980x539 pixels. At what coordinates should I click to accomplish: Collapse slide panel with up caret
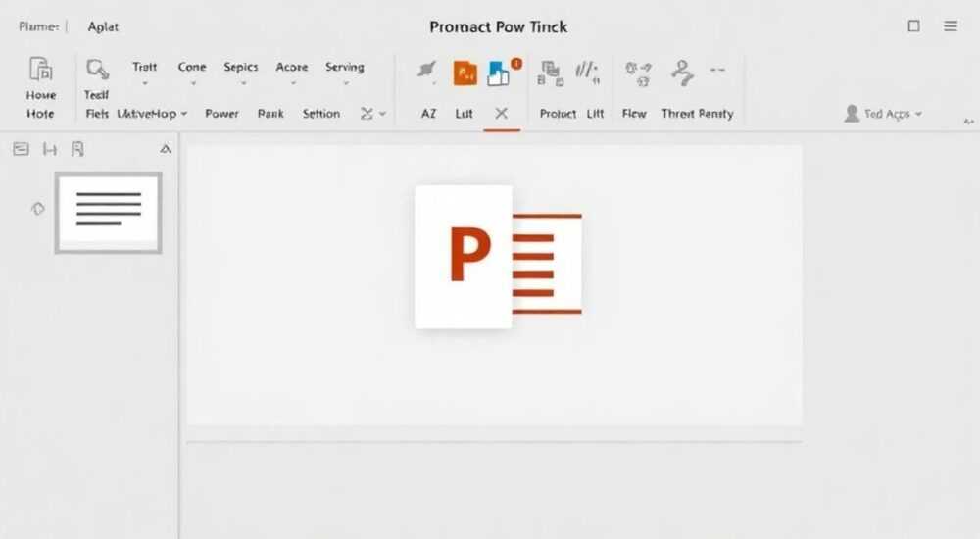pos(166,149)
